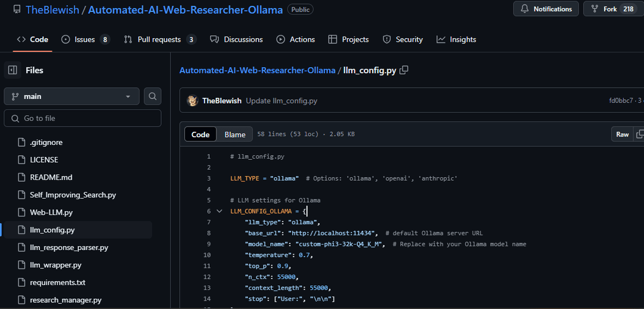Switch to the Blame view
This screenshot has height=309, width=644.
click(x=235, y=134)
